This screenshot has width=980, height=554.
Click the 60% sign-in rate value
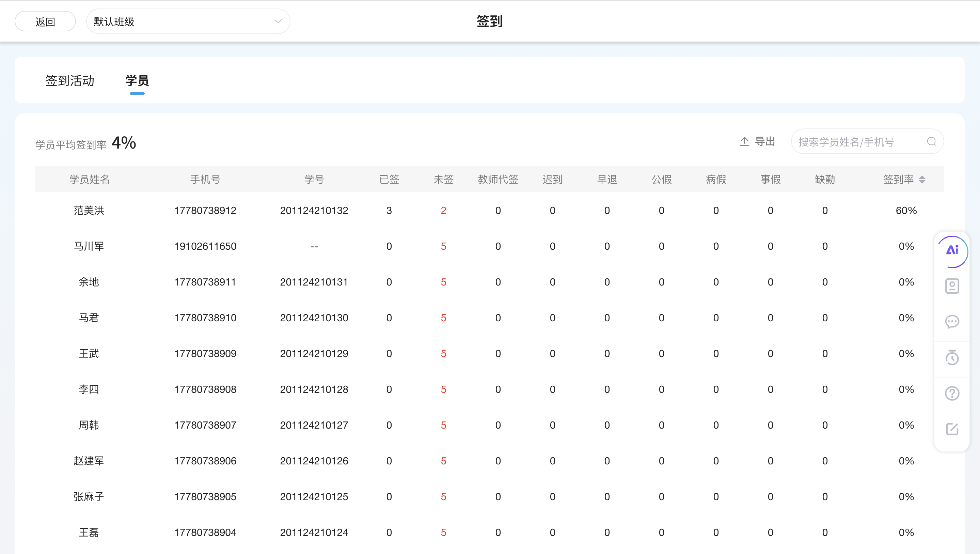click(906, 211)
